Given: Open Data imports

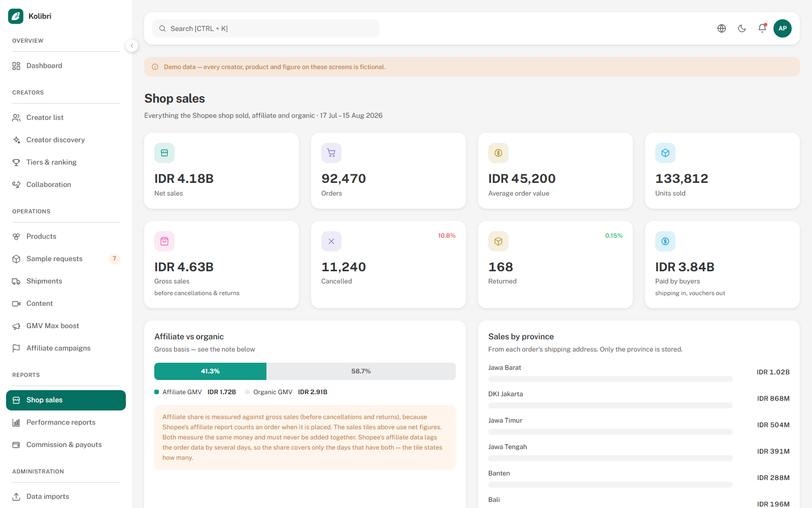Looking at the screenshot, I should pos(66,496).
